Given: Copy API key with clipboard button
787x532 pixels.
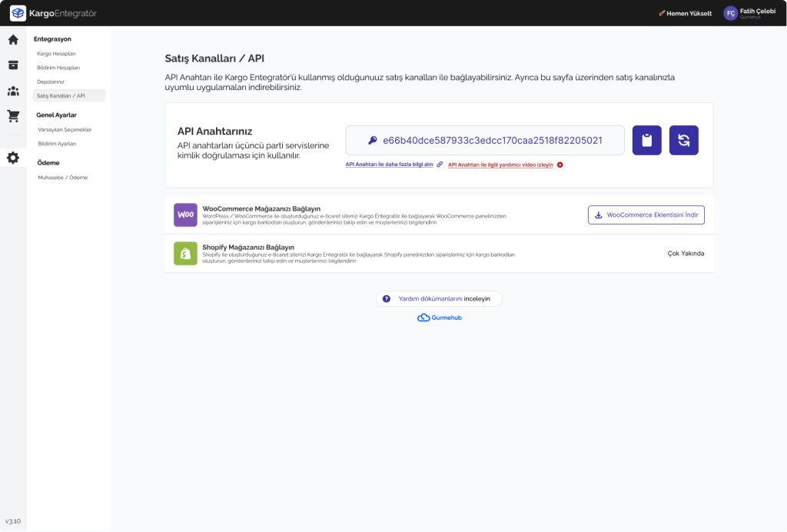Looking at the screenshot, I should coord(646,141).
